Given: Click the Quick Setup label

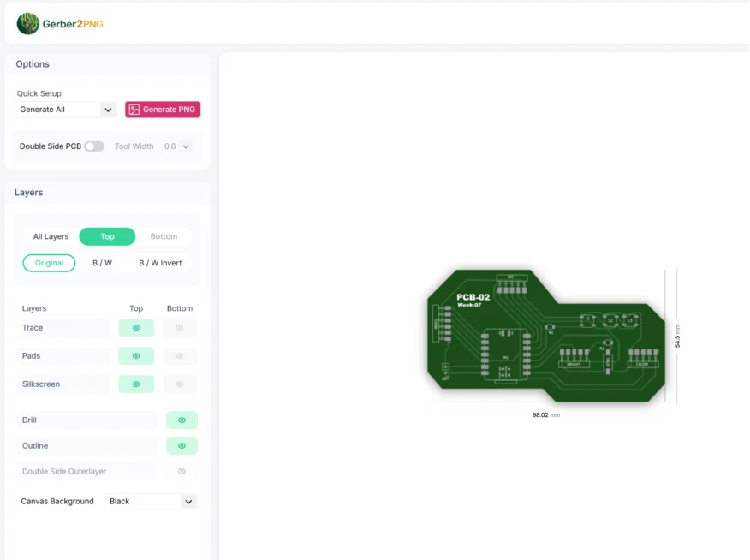Looking at the screenshot, I should (x=39, y=93).
